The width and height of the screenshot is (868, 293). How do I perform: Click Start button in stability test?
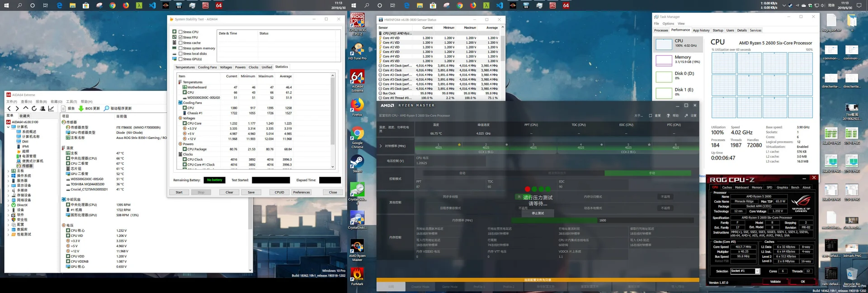pos(179,192)
